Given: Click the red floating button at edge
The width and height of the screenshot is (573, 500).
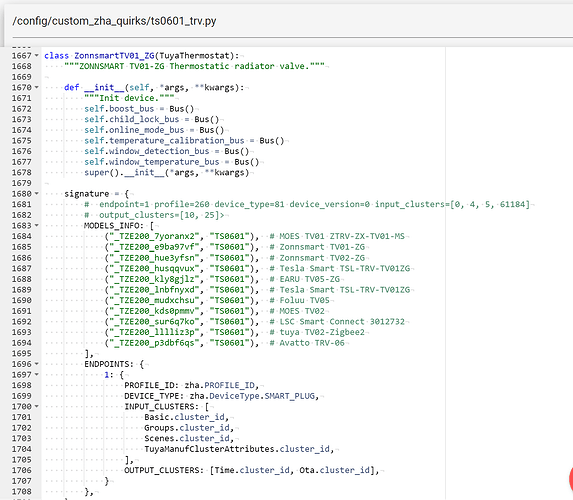Looking at the screenshot, I should (570, 478).
